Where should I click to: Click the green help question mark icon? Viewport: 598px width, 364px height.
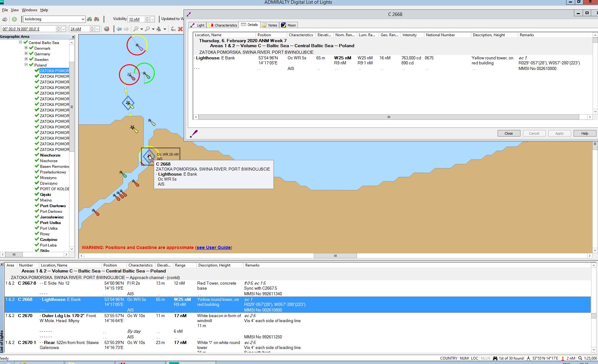click(14, 19)
